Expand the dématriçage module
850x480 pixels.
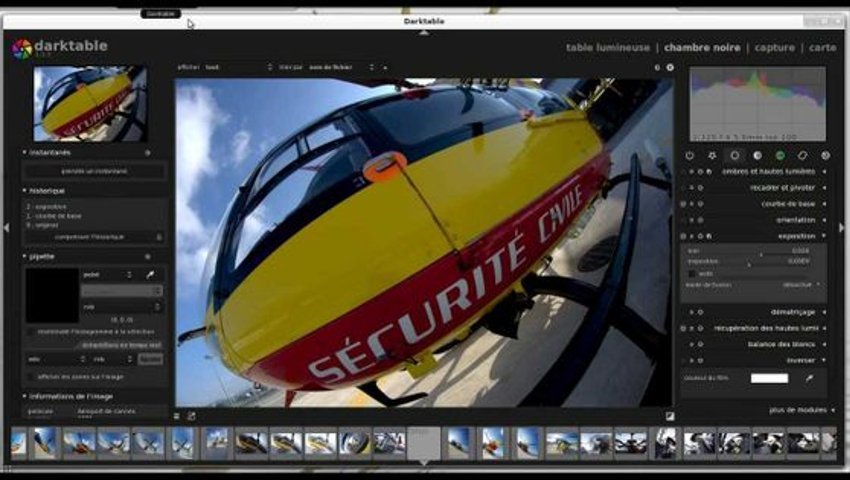(x=825, y=312)
